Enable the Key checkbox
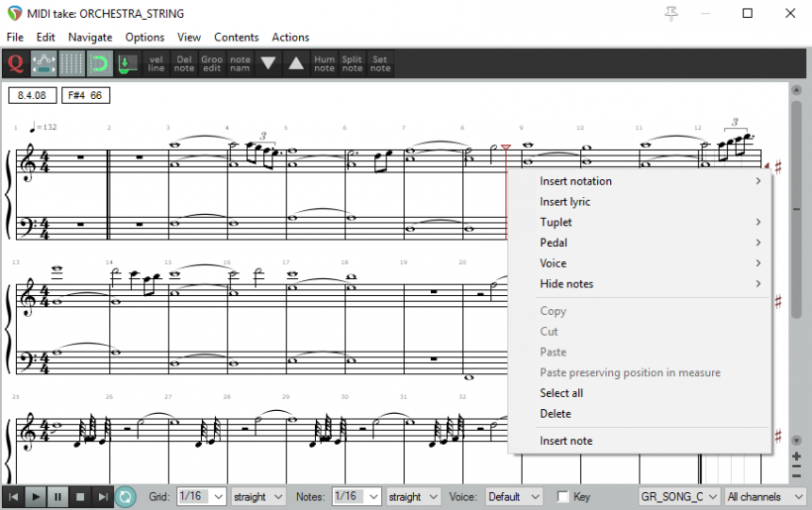 563,496
